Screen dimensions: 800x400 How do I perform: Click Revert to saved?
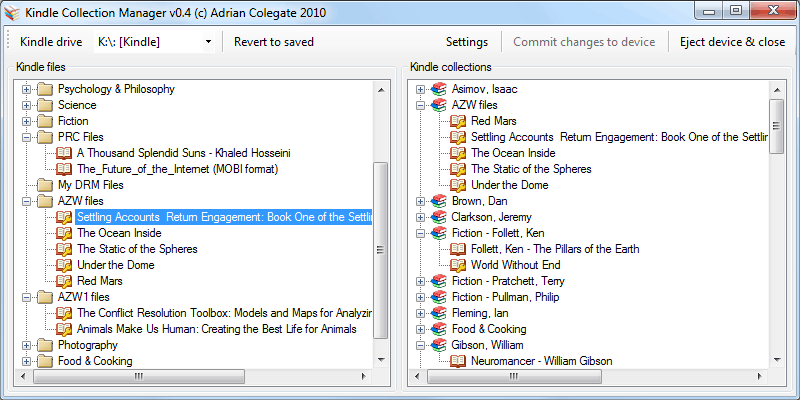tap(273, 42)
